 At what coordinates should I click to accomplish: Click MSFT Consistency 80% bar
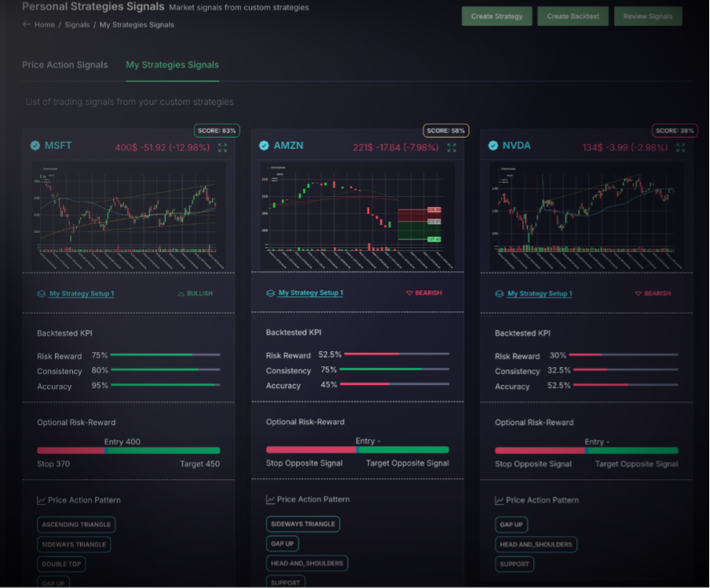(x=165, y=370)
